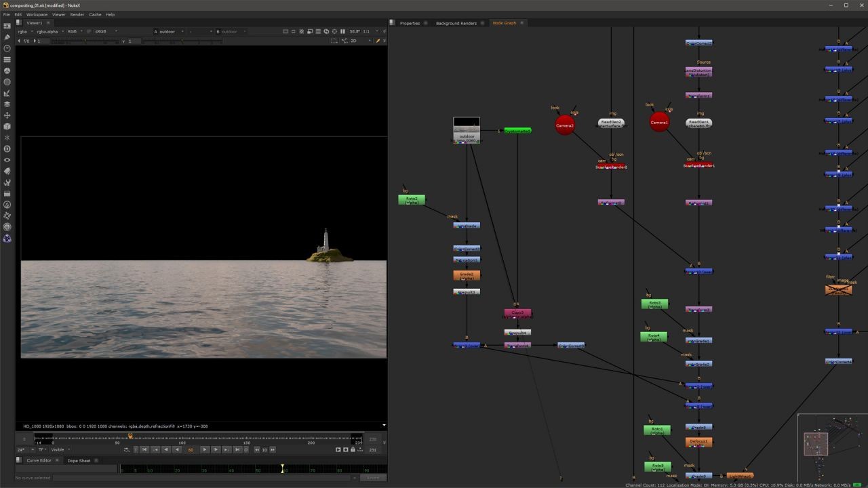Pause viewer updates with the pause icon

tap(342, 31)
